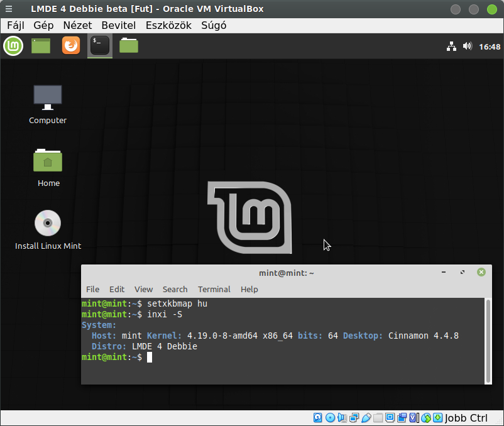Minimize the terminal window
The height and width of the screenshot is (426, 504).
tap(444, 272)
